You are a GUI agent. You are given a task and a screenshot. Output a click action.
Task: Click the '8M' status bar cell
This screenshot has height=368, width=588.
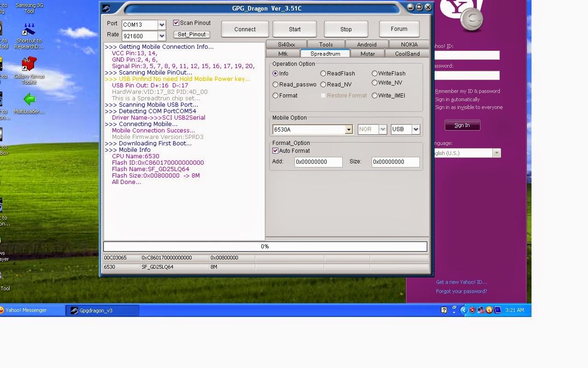[x=232, y=267]
